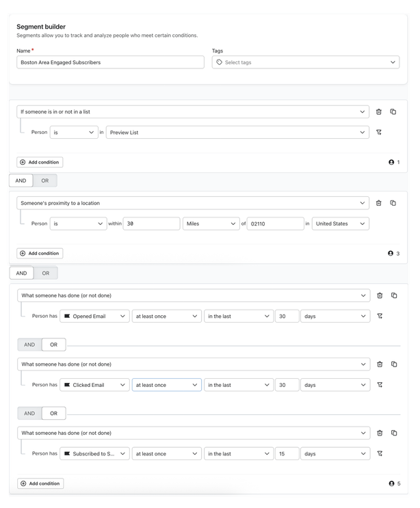Open the Clicked Email metric dropdown

pos(94,385)
